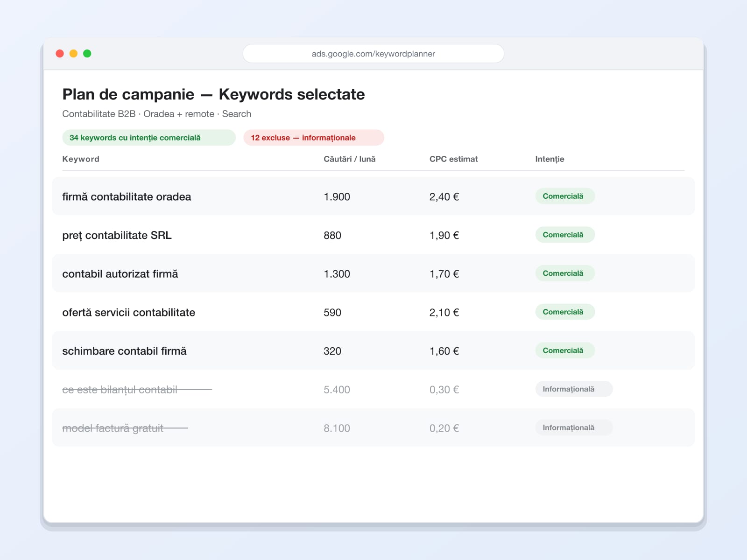
Task: Click the struck-through model factură gratuit keyword
Action: tap(113, 428)
